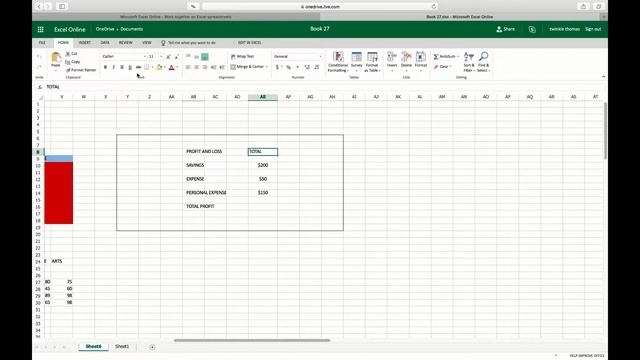Click the Insert cells icon
This screenshot has height=360, width=640.
coord(392,57)
